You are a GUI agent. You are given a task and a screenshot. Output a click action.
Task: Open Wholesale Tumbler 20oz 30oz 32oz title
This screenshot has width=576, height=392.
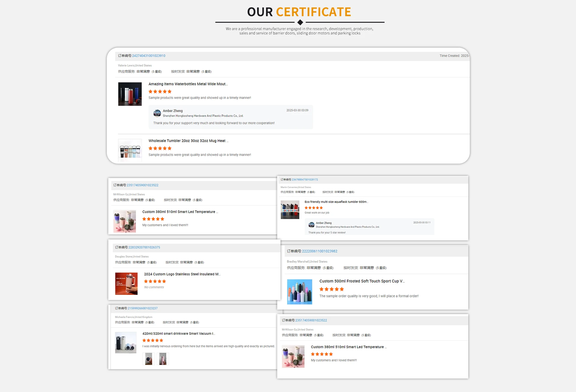[188, 141]
